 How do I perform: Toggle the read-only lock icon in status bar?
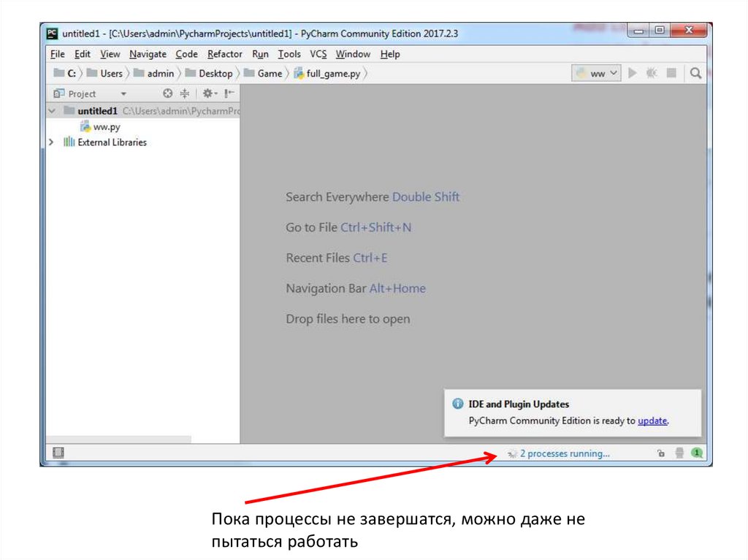tap(661, 453)
